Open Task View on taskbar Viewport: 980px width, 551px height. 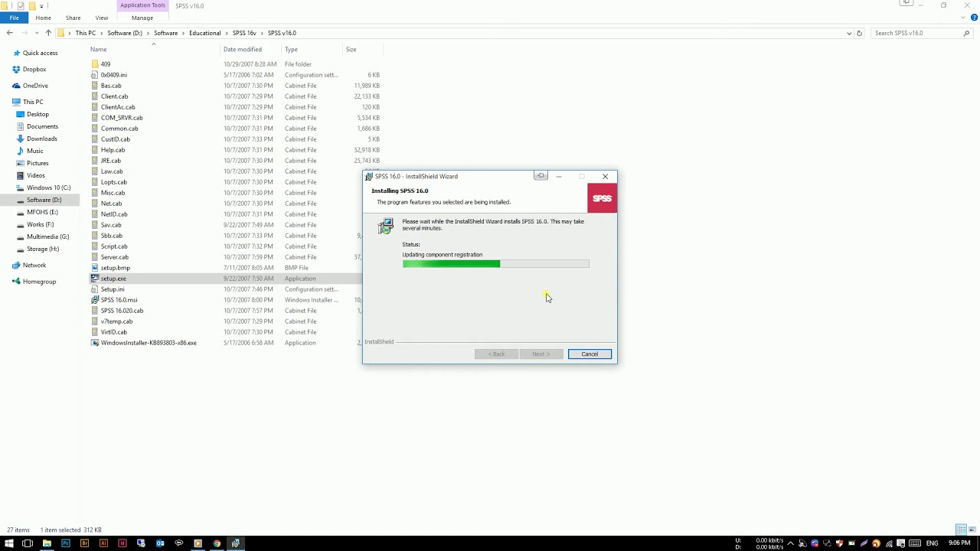28,543
